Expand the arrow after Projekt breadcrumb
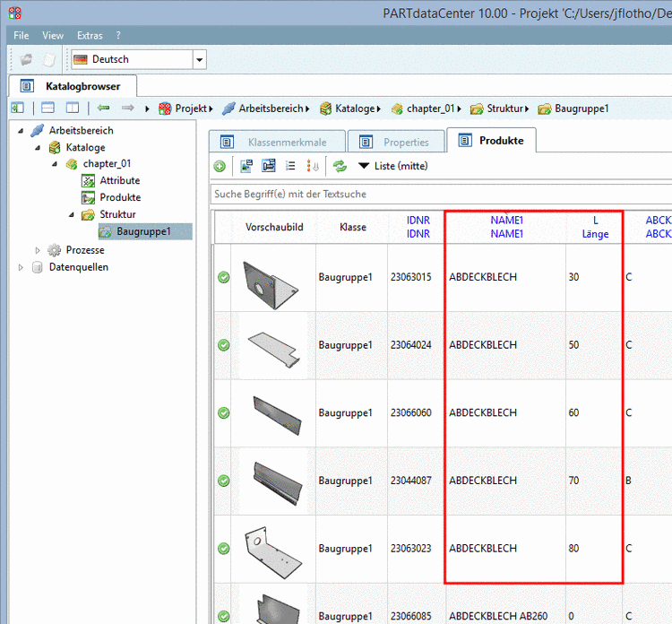The height and width of the screenshot is (624, 672). point(211,109)
